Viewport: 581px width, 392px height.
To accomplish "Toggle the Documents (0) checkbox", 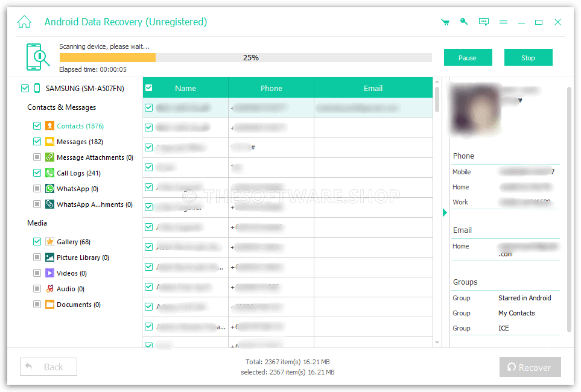I will click(x=37, y=304).
